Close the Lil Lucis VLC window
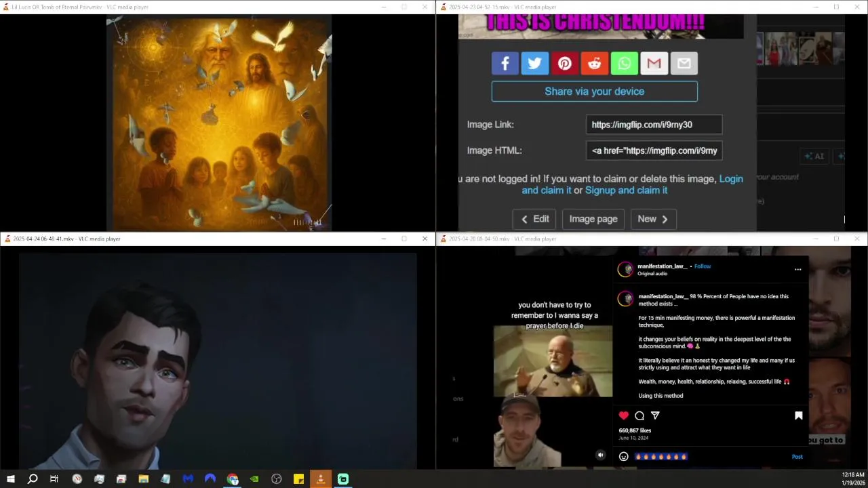Viewport: 868px width, 488px height. click(x=425, y=7)
